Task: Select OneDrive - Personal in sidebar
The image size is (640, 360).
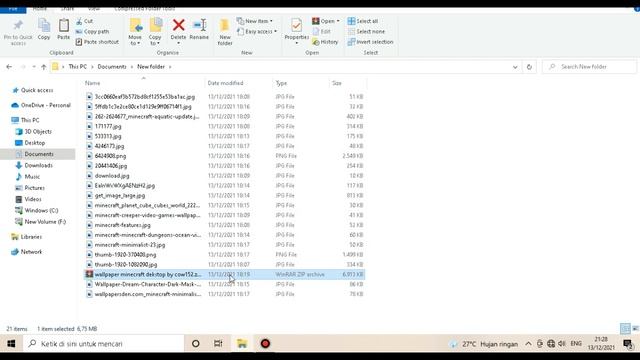Action: 41,105
